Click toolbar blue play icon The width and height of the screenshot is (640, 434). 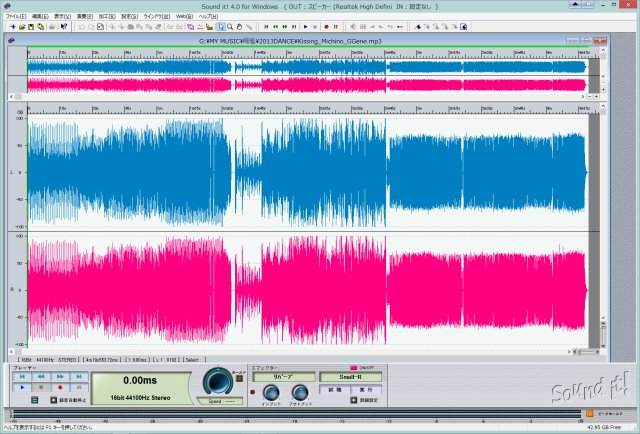[306, 27]
